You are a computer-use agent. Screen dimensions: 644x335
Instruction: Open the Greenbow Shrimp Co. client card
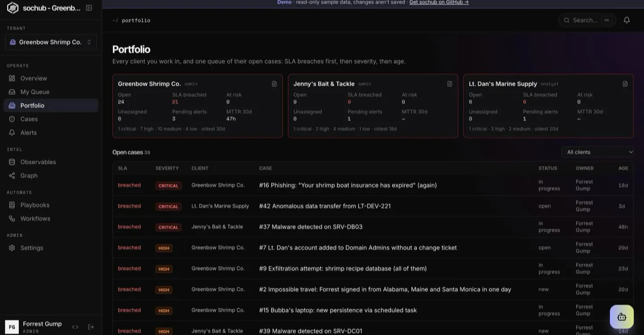tap(198, 106)
